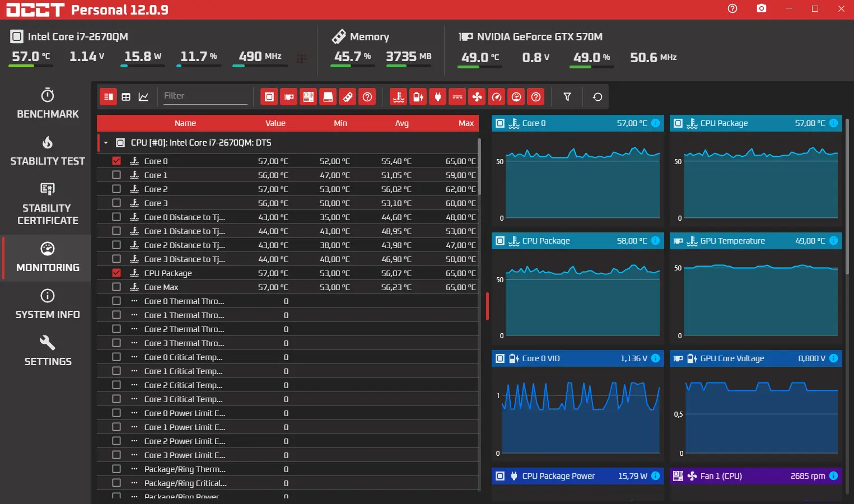Open info for the Core 0 VID graph
The height and width of the screenshot is (504, 854).
coord(655,358)
